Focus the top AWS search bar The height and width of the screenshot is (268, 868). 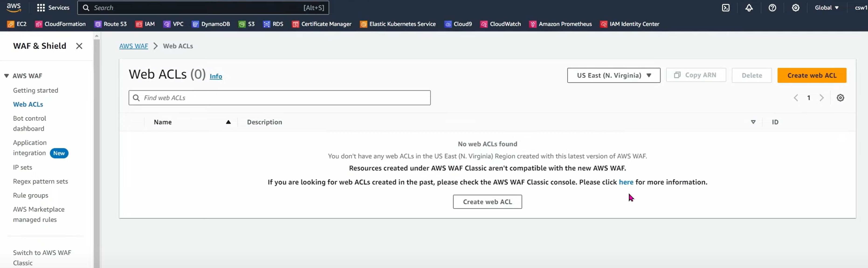point(203,8)
